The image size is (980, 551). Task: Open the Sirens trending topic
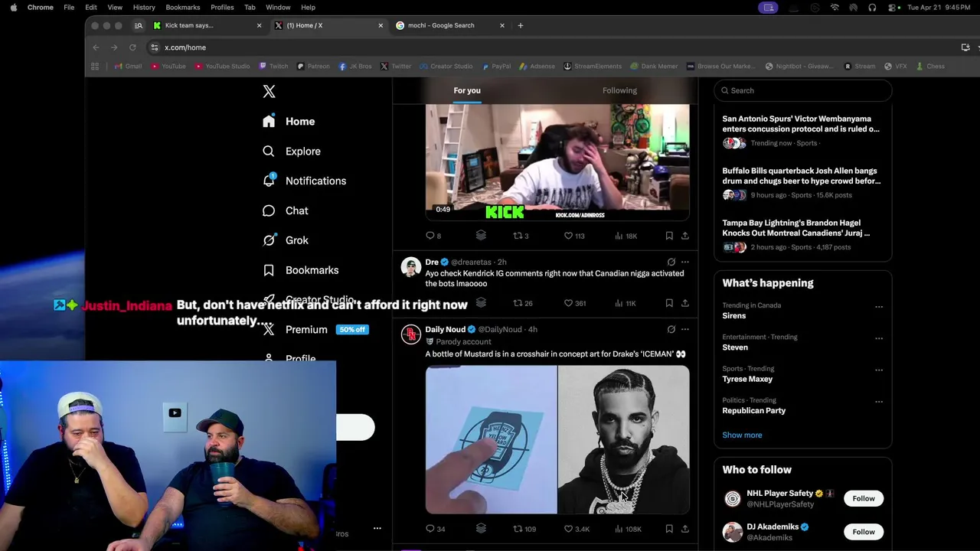pos(734,315)
